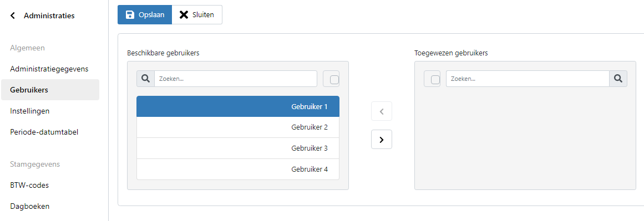Select Gebruiker 1 in available list
644x221 pixels.
pyautogui.click(x=238, y=106)
